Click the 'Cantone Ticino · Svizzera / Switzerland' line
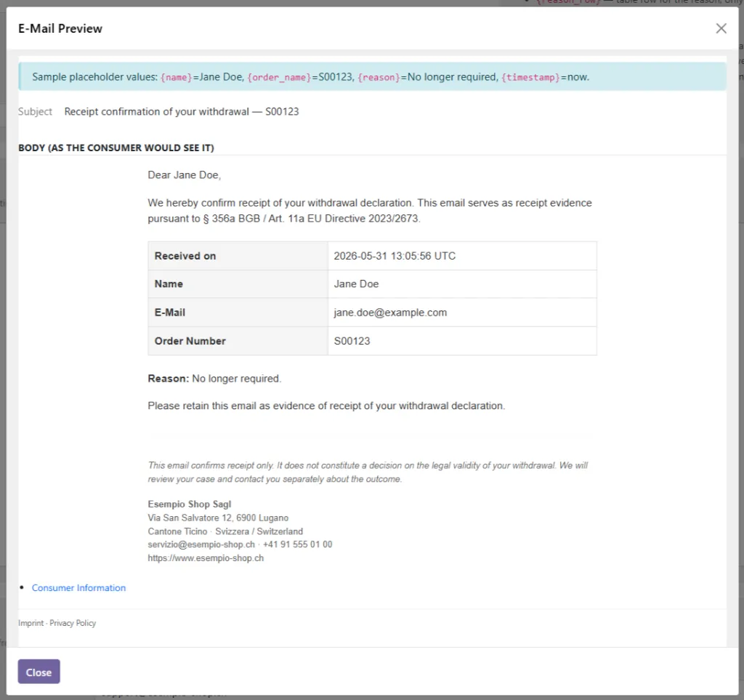The width and height of the screenshot is (744, 700). click(x=225, y=531)
